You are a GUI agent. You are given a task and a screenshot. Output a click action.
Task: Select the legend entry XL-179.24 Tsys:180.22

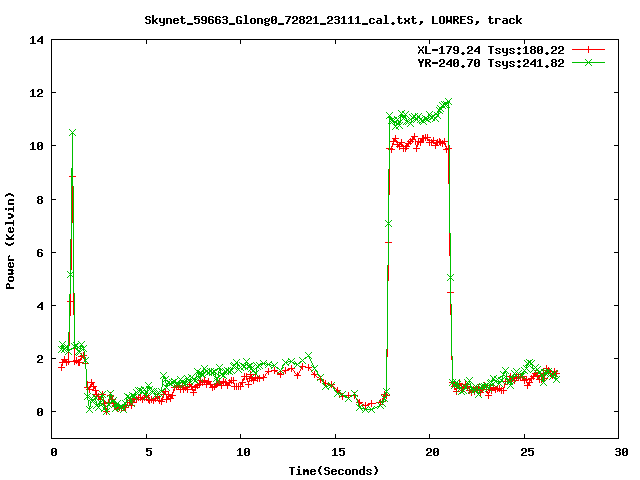[491, 50]
